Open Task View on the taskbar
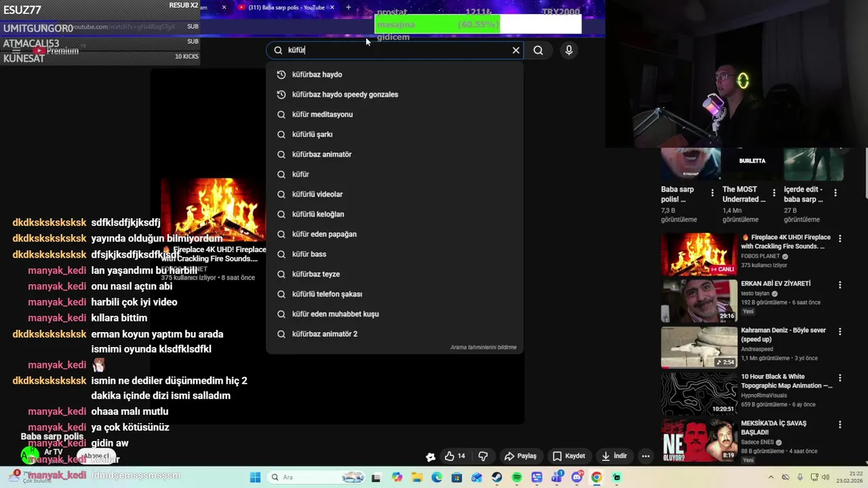 [x=376, y=477]
